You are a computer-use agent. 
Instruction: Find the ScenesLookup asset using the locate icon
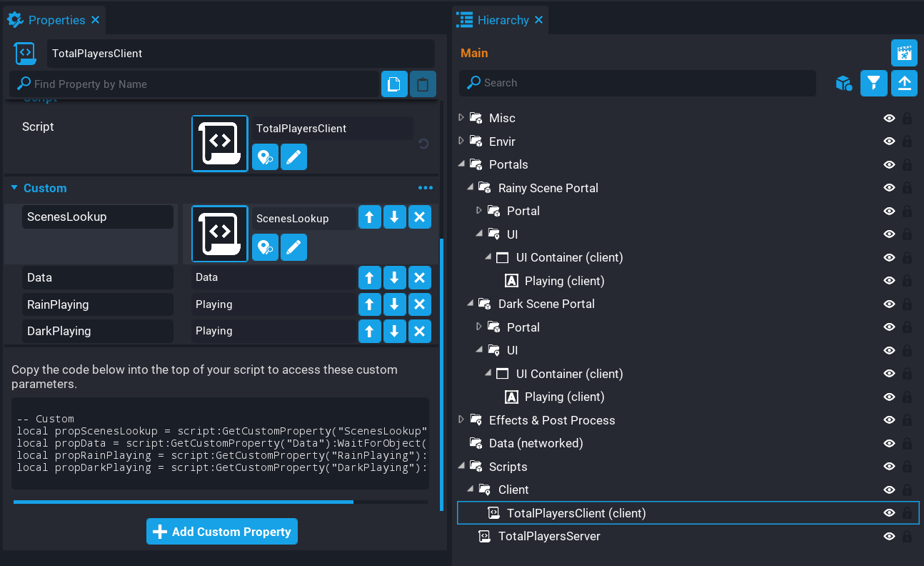click(x=265, y=247)
